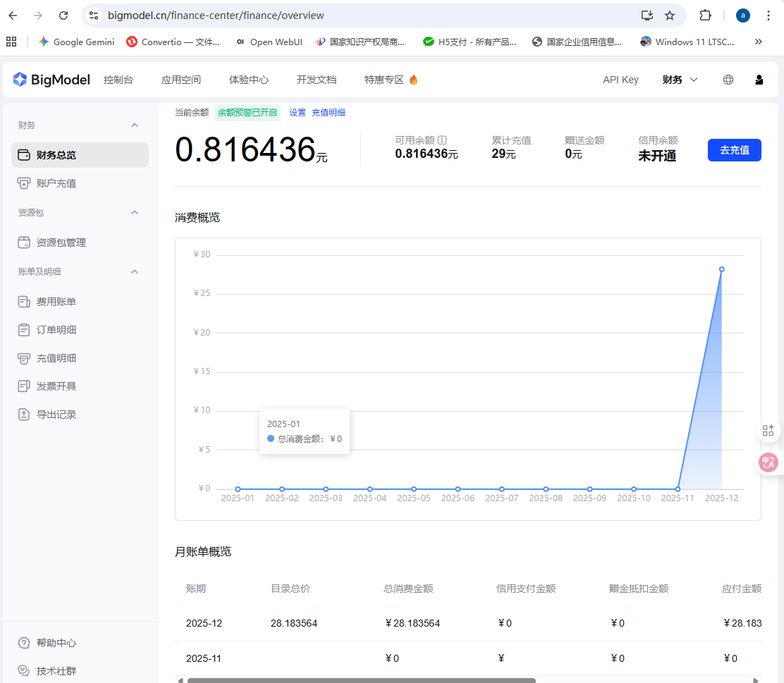Open 体验中心 nav item
This screenshot has height=683, width=784.
tap(248, 80)
